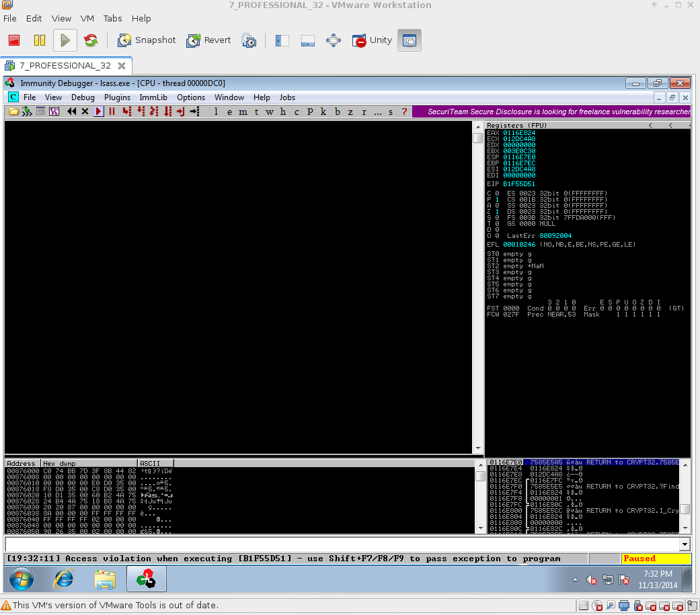Open the Options menu in debugger
The height and width of the screenshot is (615, 700).
click(191, 97)
